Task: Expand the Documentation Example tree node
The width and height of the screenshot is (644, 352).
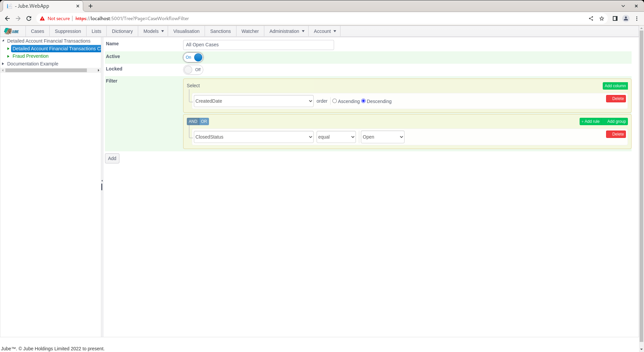Action: point(3,64)
